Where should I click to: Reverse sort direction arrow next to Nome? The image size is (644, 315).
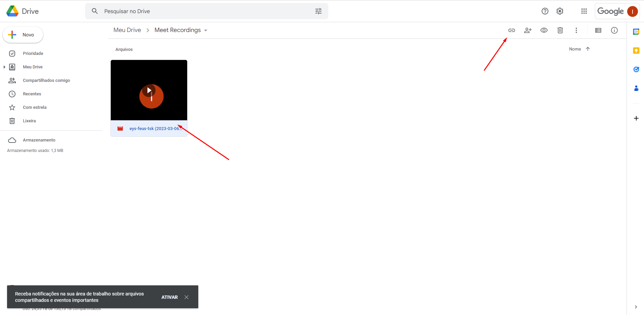coord(588,49)
